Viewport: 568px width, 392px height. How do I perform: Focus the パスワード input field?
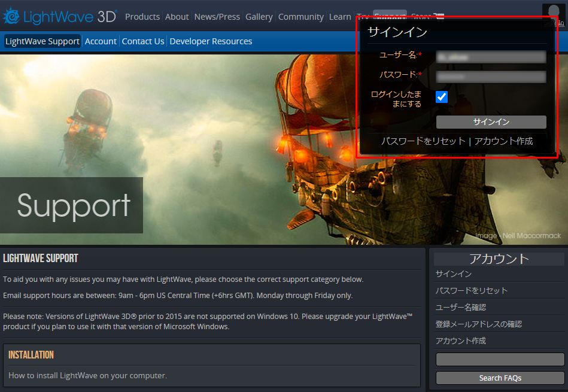491,77
